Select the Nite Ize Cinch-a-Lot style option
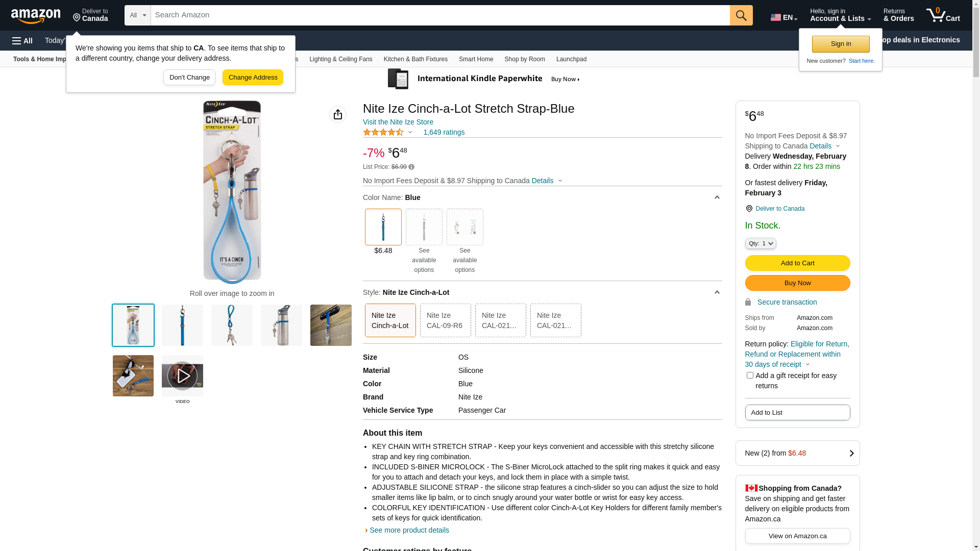Viewport: 980px width, 551px height. point(390,320)
